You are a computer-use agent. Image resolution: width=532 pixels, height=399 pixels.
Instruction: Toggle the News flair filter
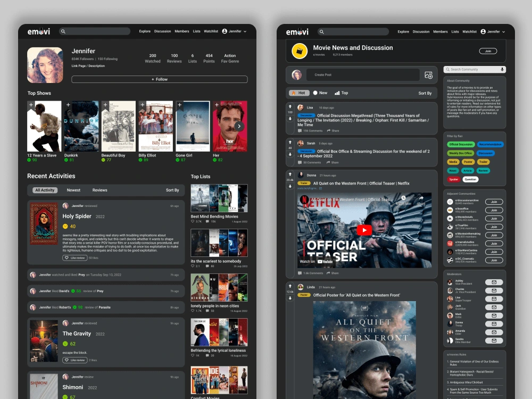[453, 171]
